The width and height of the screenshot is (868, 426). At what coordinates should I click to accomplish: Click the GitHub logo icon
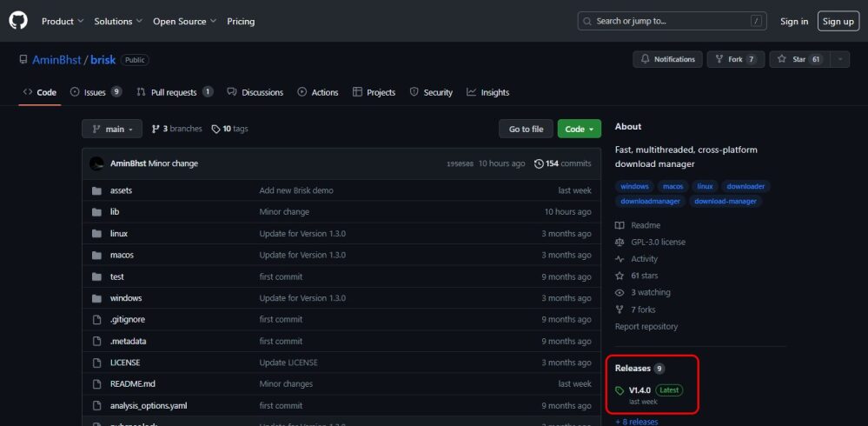click(x=17, y=21)
